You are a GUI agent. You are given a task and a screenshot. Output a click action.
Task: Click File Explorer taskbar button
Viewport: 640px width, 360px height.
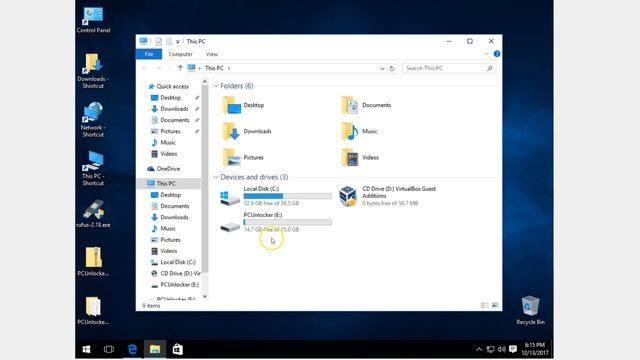(x=155, y=349)
